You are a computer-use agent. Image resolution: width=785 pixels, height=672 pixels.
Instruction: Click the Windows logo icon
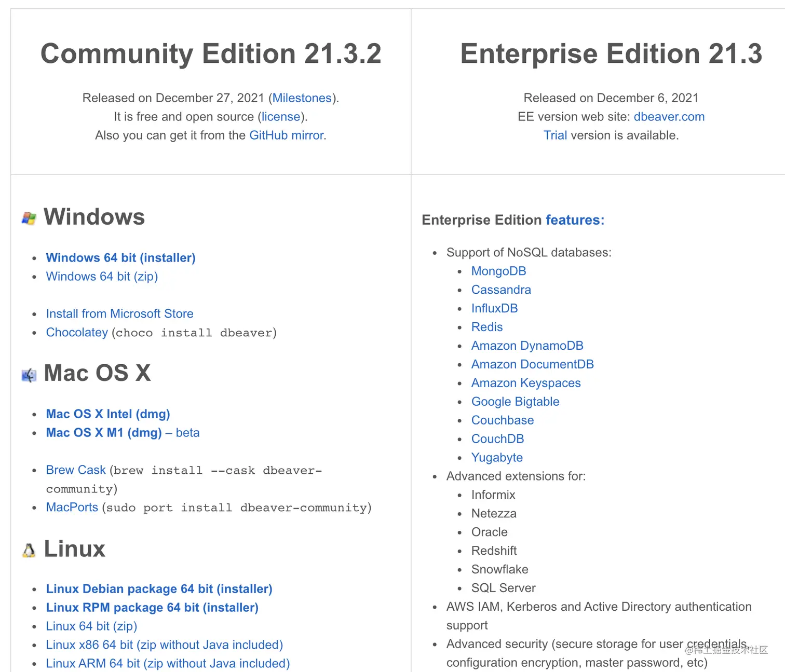(29, 218)
